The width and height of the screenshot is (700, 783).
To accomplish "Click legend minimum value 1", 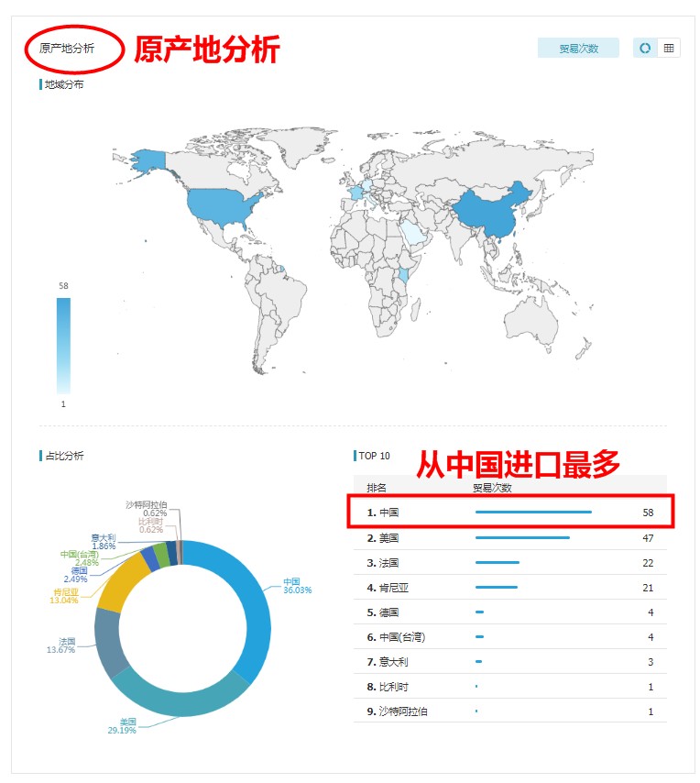I will coord(63,404).
